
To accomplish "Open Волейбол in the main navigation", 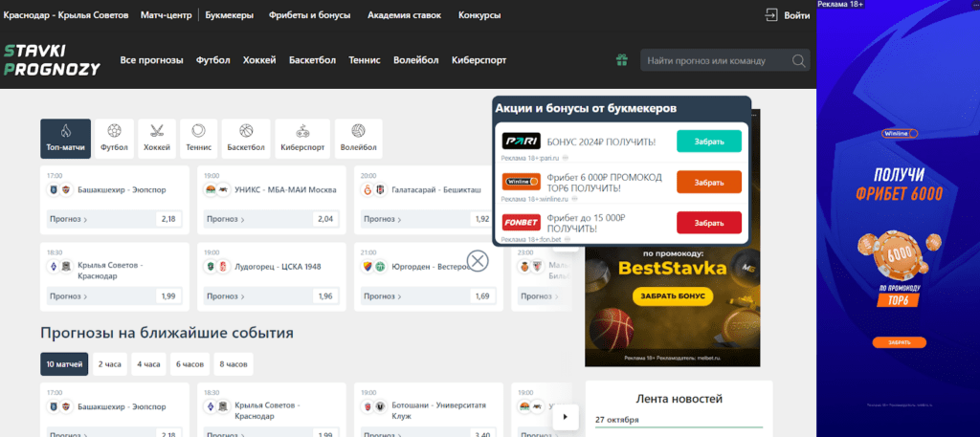I will [x=416, y=60].
